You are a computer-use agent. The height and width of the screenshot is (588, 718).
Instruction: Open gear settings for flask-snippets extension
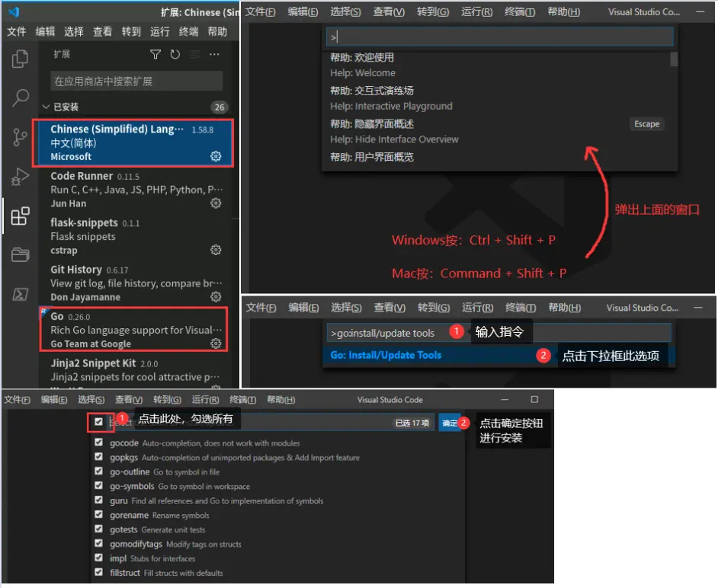(x=216, y=250)
